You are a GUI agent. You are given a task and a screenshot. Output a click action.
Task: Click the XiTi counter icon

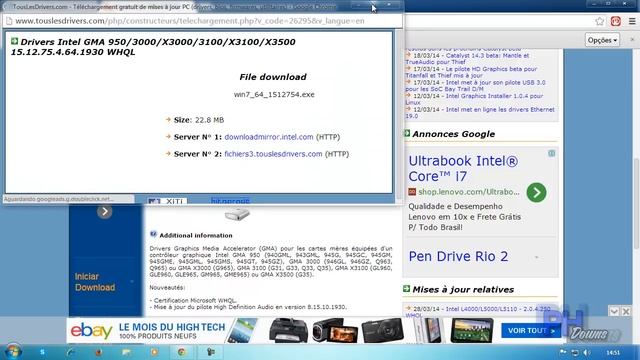[x=167, y=201]
